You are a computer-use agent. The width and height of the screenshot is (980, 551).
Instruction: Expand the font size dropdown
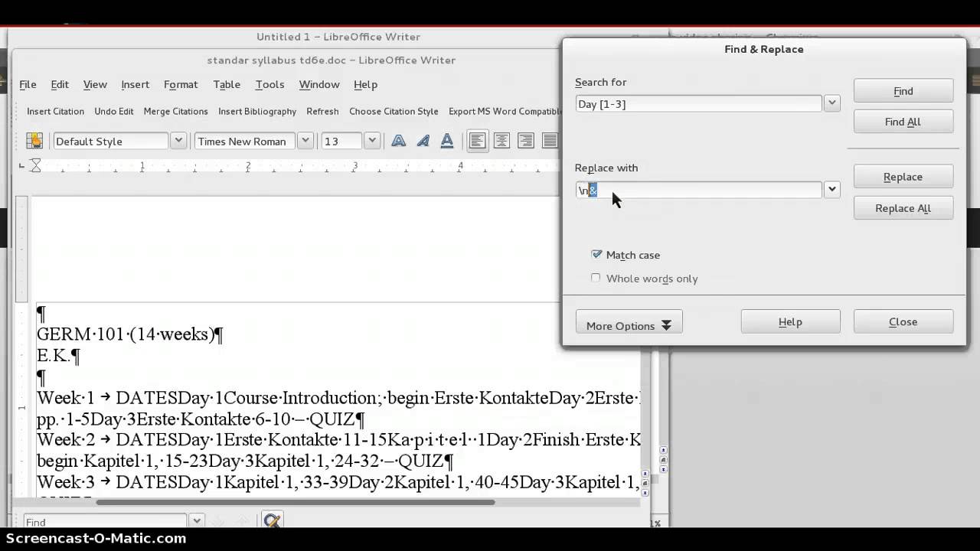click(x=372, y=141)
